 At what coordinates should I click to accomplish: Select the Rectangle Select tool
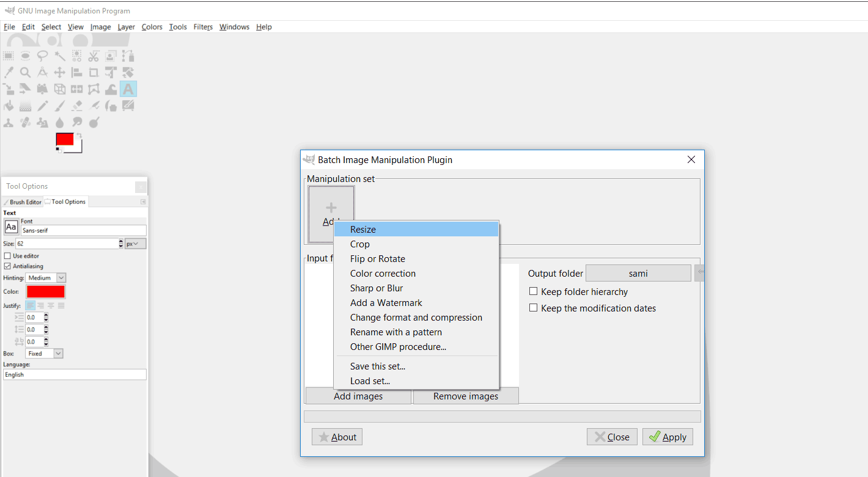(9, 56)
